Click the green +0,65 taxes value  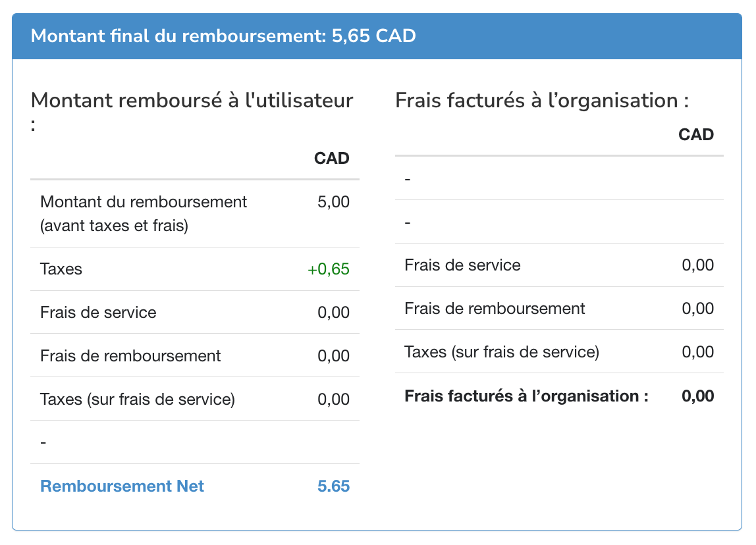coord(328,269)
